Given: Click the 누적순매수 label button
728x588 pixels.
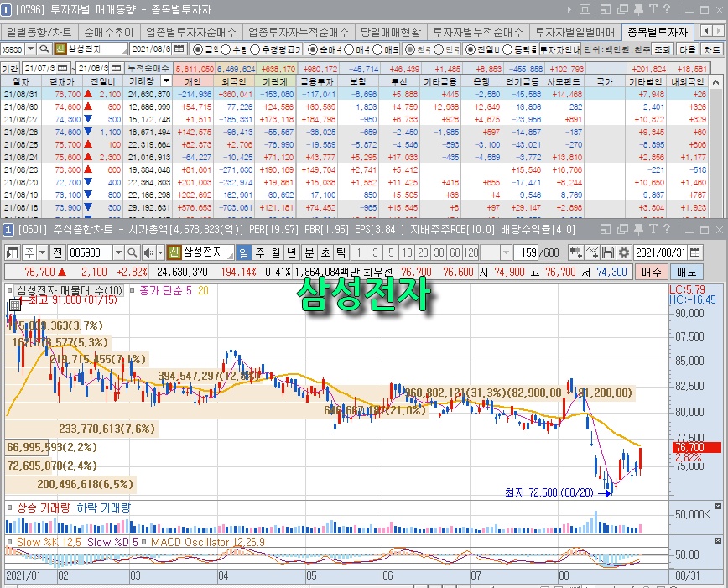Looking at the screenshot, I should tap(148, 68).
